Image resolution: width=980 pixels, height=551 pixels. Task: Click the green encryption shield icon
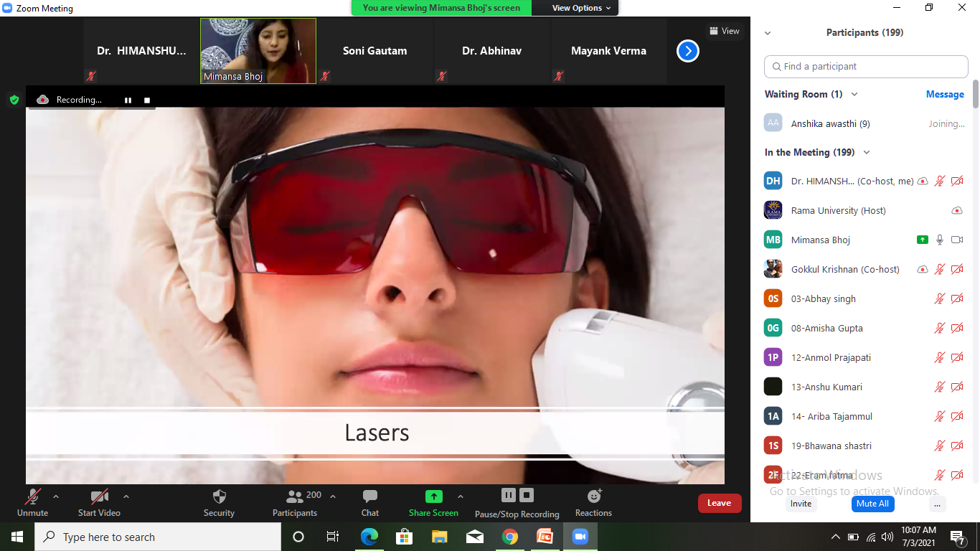pos(14,100)
